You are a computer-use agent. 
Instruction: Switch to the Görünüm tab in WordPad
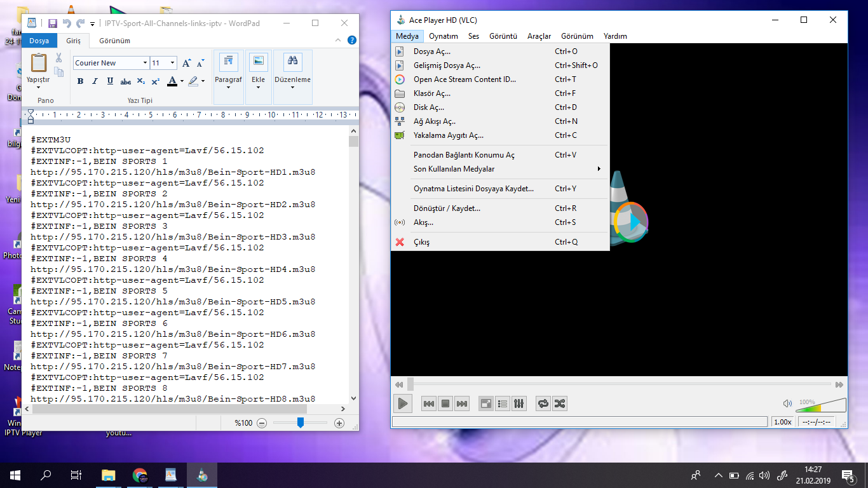click(114, 41)
